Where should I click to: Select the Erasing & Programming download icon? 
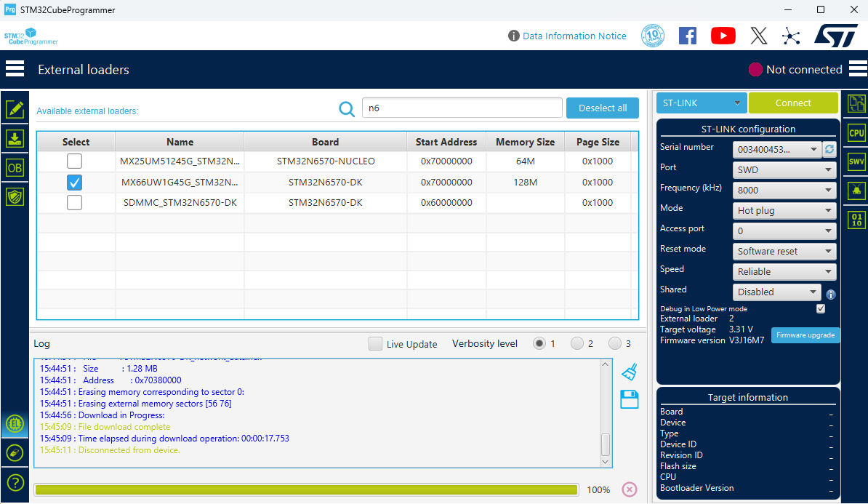tap(15, 138)
